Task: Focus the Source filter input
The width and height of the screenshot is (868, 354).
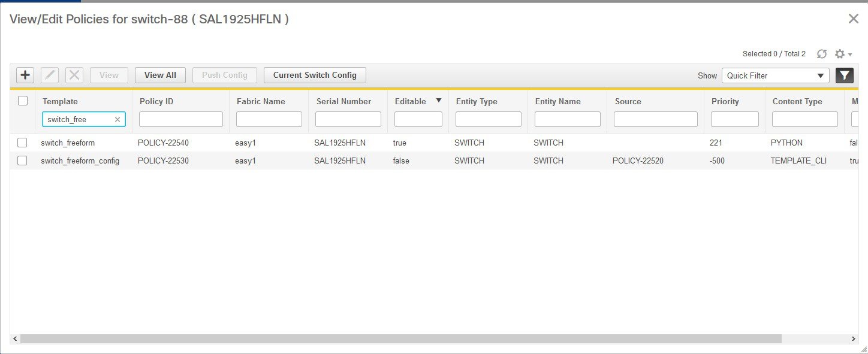Action: 656,119
